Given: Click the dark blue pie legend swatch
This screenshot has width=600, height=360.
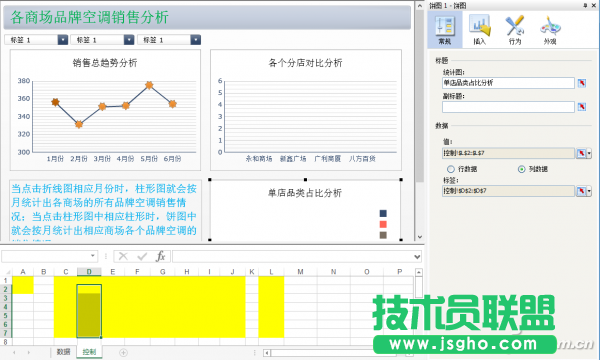Looking at the screenshot, I should [x=383, y=213].
